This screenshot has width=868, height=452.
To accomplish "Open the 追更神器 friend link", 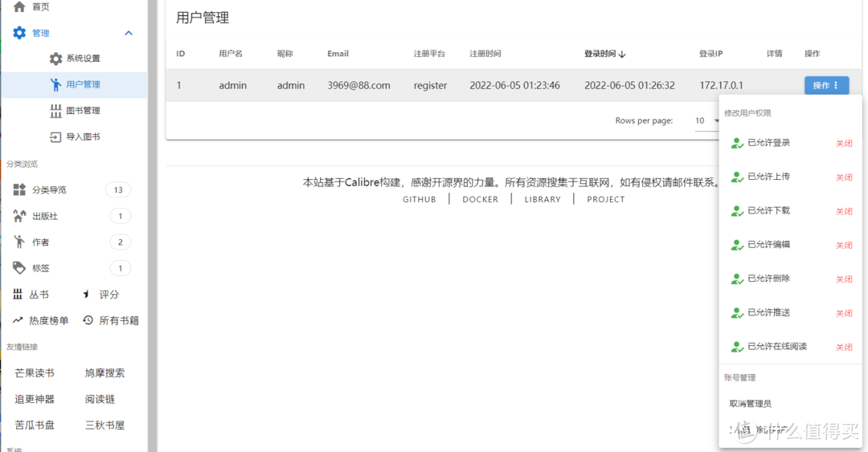I will click(x=35, y=399).
